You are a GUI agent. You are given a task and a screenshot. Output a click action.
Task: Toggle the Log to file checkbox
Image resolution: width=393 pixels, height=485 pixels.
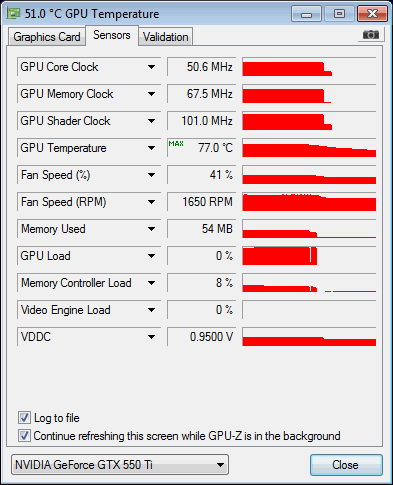(x=24, y=418)
